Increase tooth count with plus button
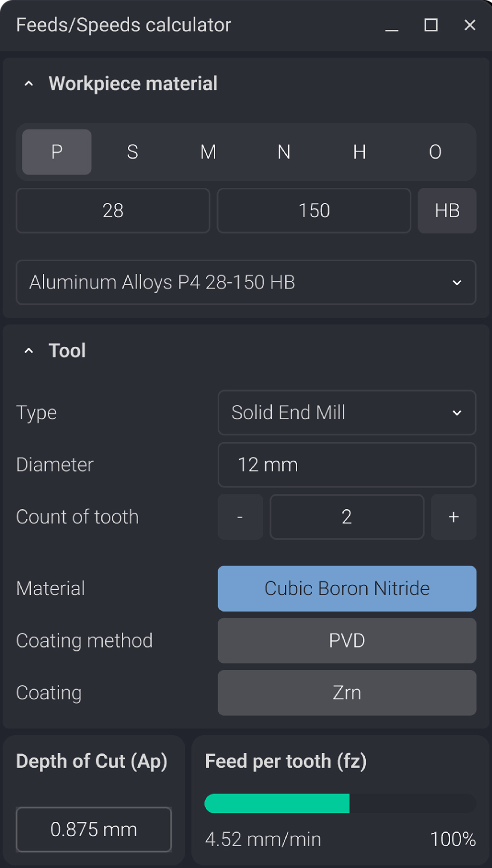This screenshot has height=868, width=492. point(453,517)
